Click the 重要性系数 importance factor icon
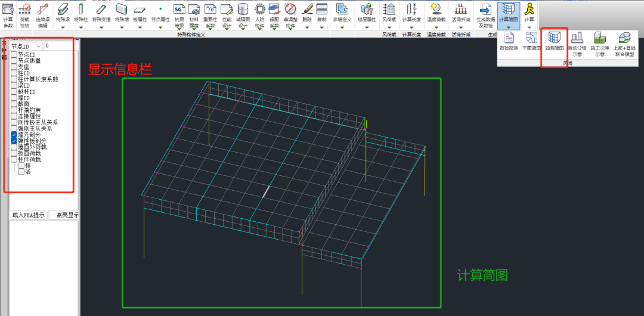The image size is (644, 316). point(210,9)
